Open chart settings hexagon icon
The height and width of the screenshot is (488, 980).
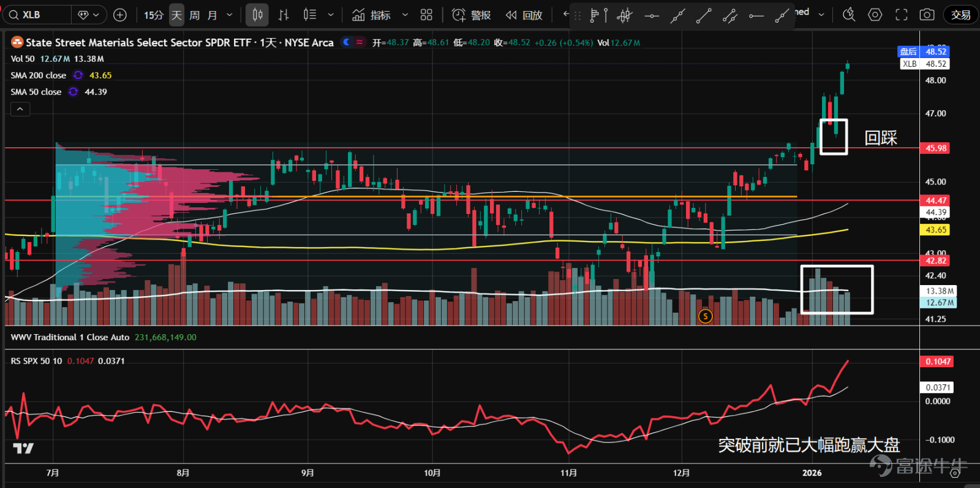pyautogui.click(x=875, y=15)
